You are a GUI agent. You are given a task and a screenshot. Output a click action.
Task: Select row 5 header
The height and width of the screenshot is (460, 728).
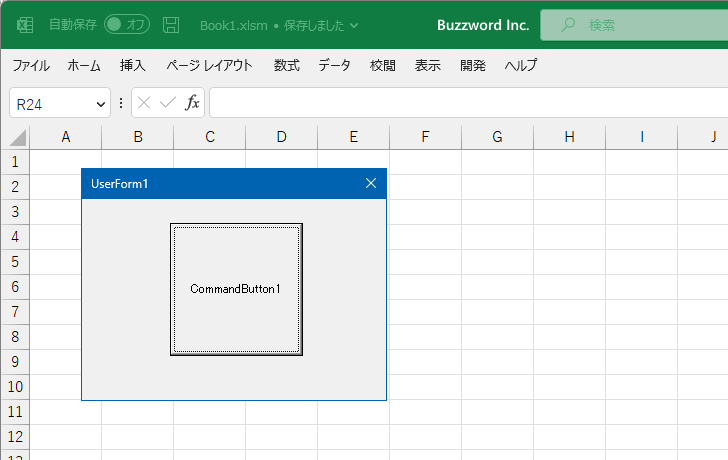pos(15,262)
